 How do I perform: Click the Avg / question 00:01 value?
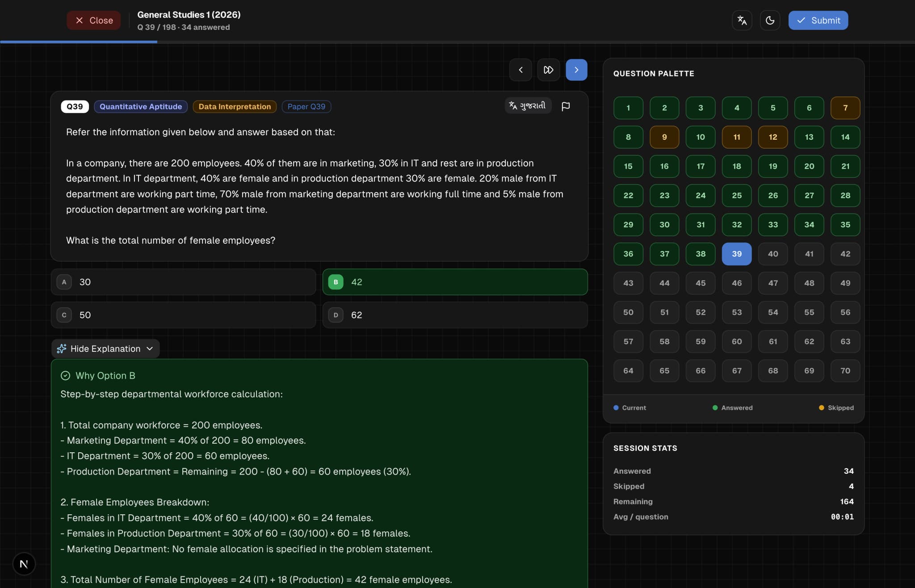point(842,517)
